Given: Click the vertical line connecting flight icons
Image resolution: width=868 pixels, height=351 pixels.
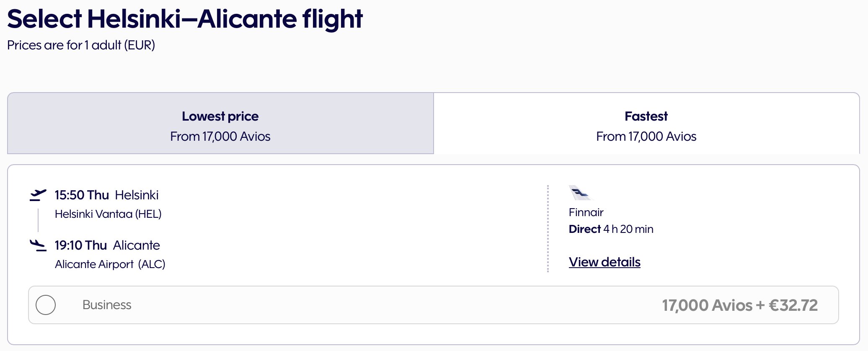Looking at the screenshot, I should (38, 220).
